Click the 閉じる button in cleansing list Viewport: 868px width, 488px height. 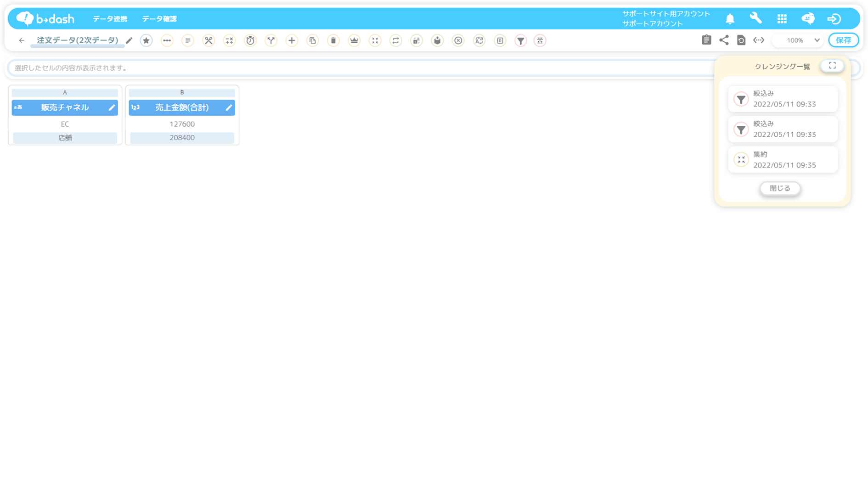coord(780,188)
